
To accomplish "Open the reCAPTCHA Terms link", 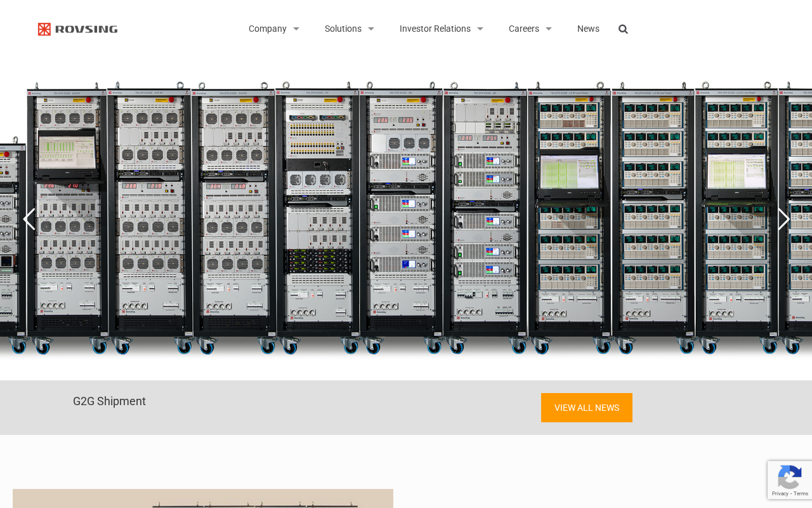I will (x=801, y=493).
